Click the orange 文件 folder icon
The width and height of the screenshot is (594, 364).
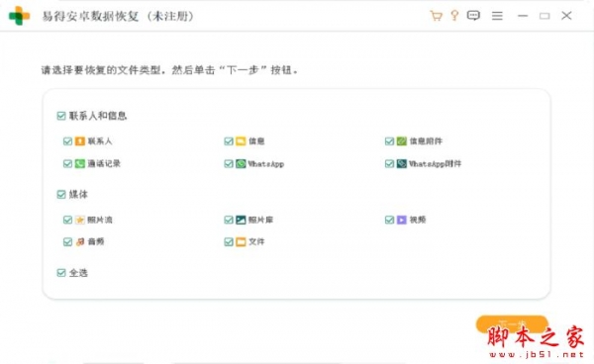point(241,241)
